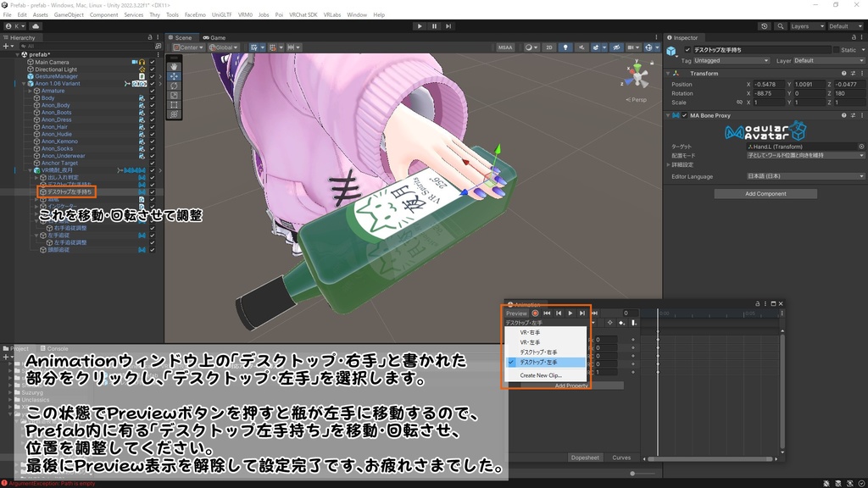Screen dimensions: 868x488
Task: Lock the Inspector with the lock icon
Action: (x=854, y=37)
